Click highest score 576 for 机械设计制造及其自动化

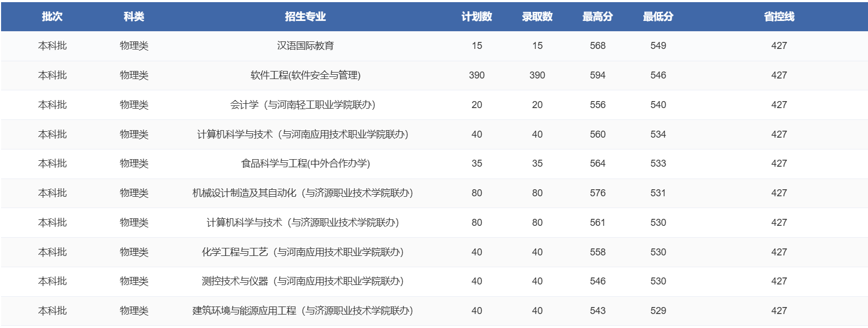[x=597, y=193]
